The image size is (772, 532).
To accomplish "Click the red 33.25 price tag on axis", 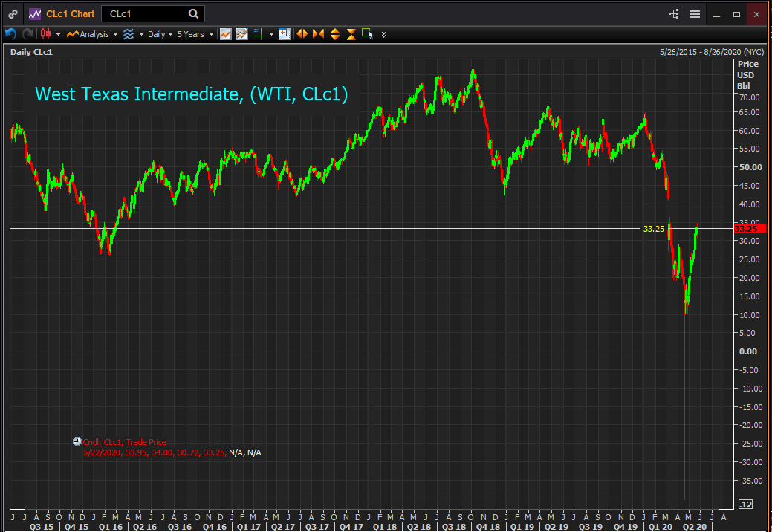I will 750,229.
